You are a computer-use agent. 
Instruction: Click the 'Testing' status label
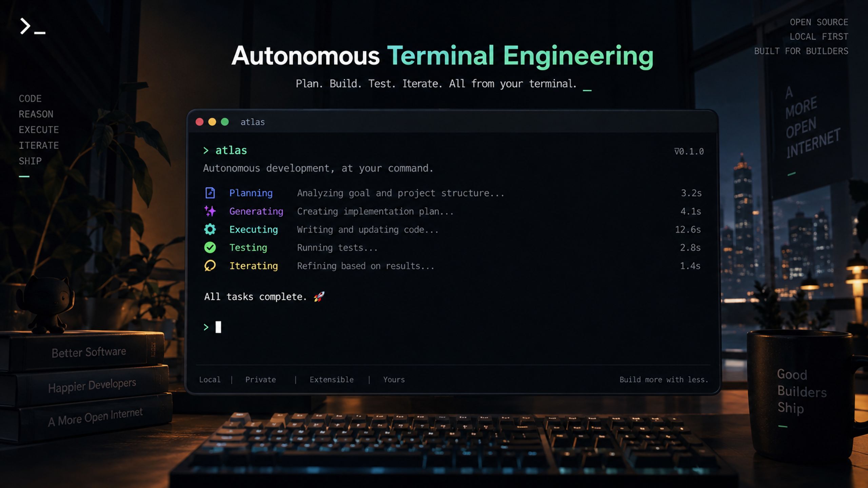(x=248, y=248)
